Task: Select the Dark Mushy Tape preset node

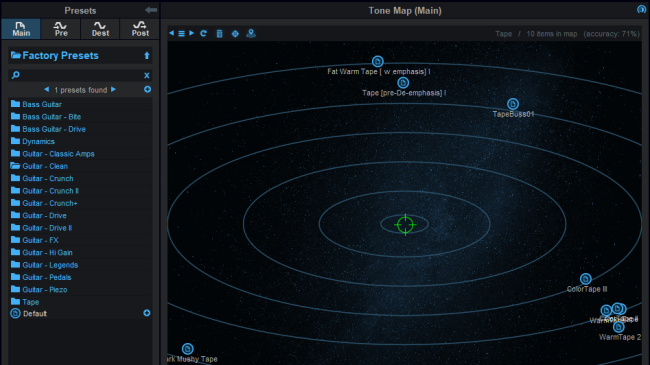Action: [x=187, y=349]
